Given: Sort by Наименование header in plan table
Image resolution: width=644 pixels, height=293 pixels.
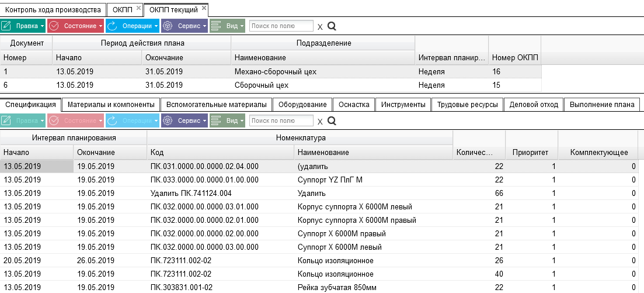Looking at the screenshot, I should 323,58.
